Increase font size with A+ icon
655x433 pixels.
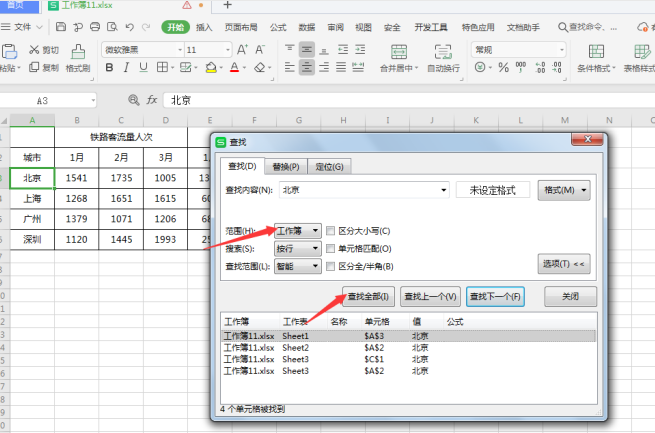(242, 50)
